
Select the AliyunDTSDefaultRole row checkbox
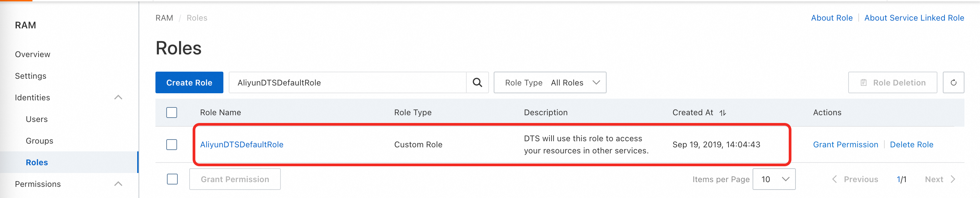point(172,144)
